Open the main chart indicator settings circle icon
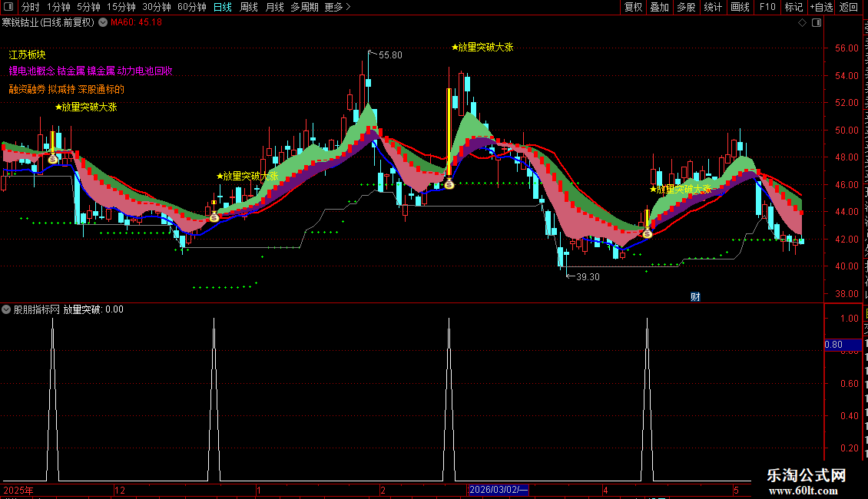The width and height of the screenshot is (868, 499). [103, 23]
